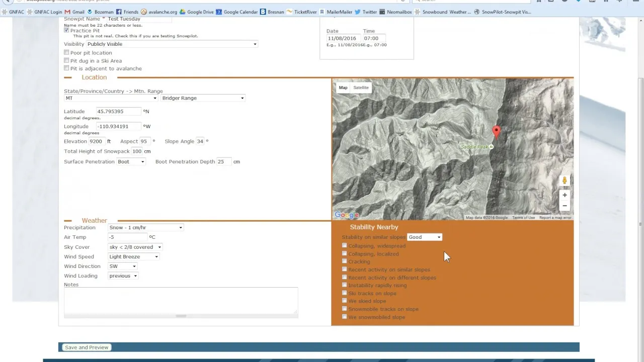Screen dimensions: 644x362
Task: Open the Neomailbox bookmark
Action: tap(396, 12)
